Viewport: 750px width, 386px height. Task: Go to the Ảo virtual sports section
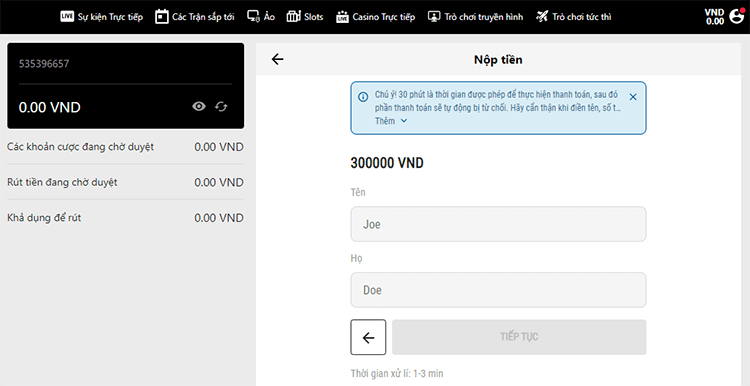tap(261, 17)
